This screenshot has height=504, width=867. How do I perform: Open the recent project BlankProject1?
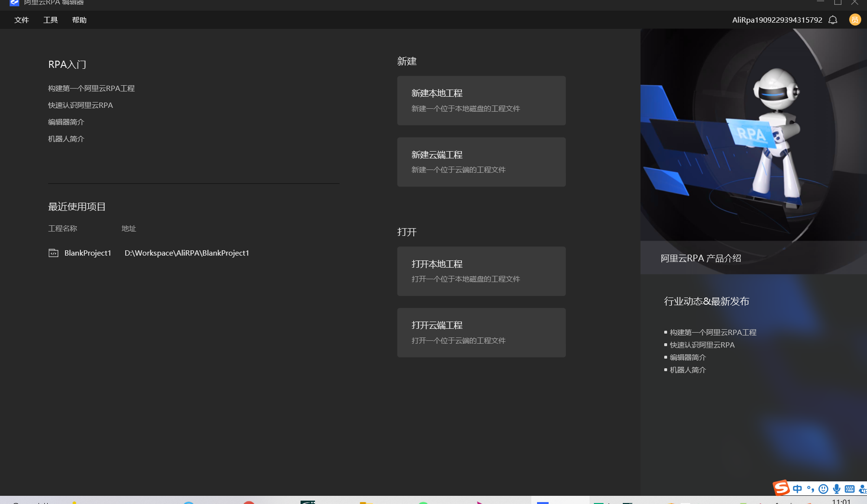(x=88, y=253)
